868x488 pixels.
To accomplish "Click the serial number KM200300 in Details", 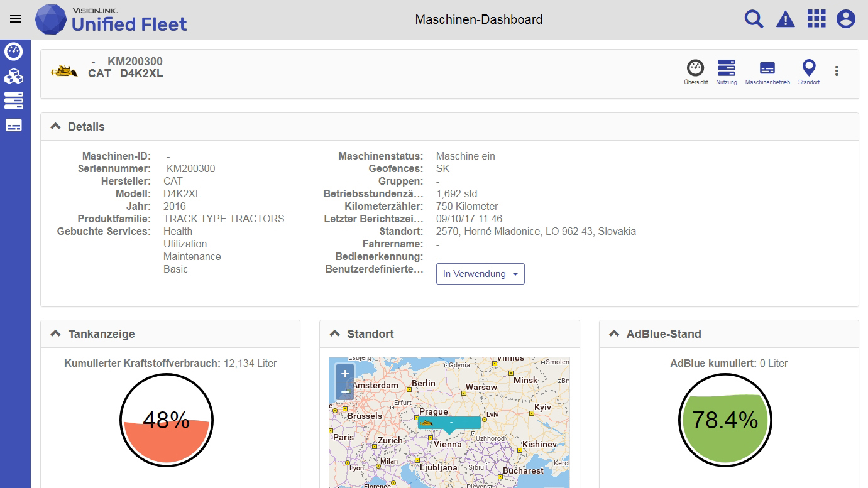I will click(x=191, y=168).
